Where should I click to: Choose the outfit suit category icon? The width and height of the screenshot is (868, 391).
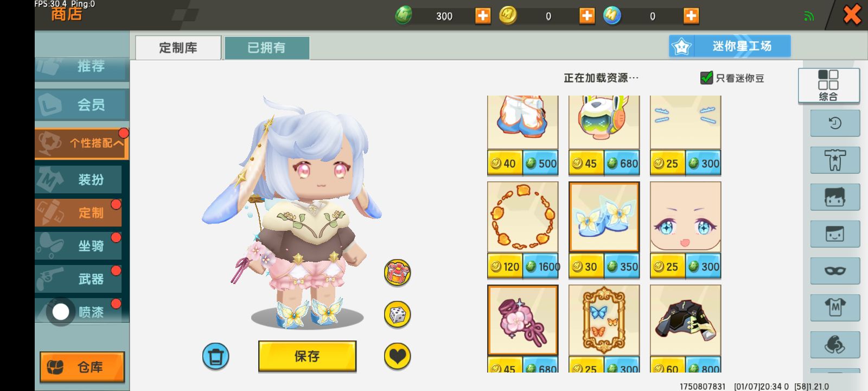click(x=835, y=160)
